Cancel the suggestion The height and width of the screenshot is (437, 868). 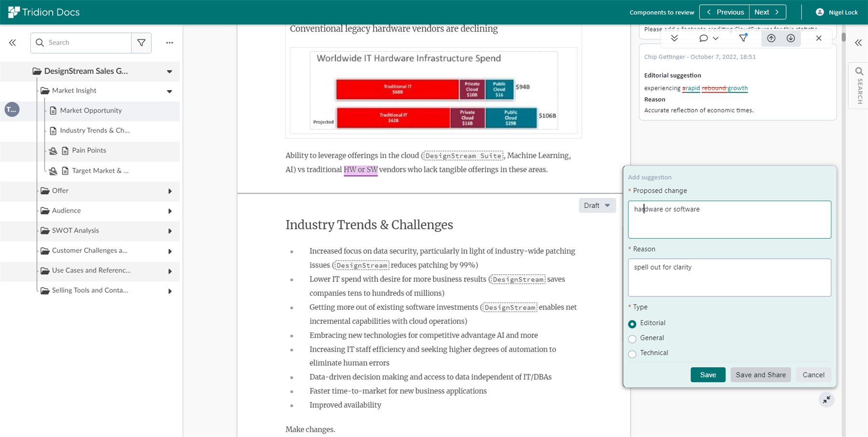pos(813,375)
